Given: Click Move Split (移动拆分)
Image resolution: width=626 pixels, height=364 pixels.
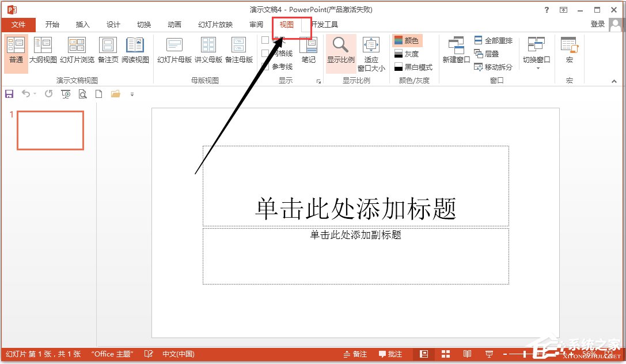Looking at the screenshot, I should 493,67.
